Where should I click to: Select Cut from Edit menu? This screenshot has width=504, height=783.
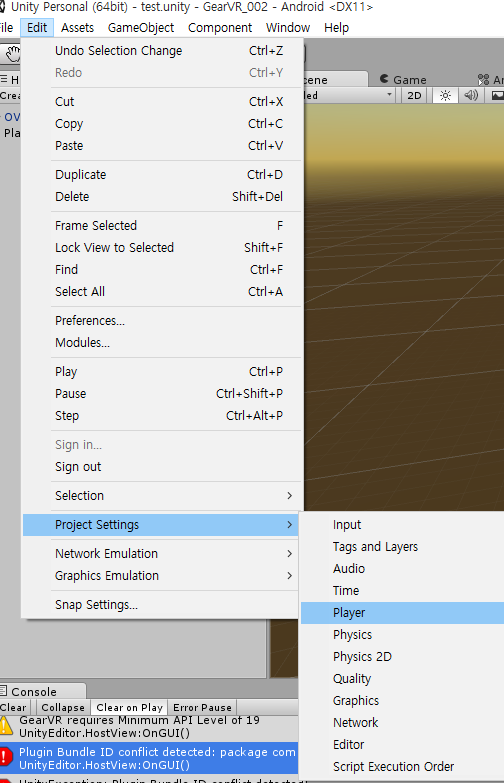pos(162,101)
